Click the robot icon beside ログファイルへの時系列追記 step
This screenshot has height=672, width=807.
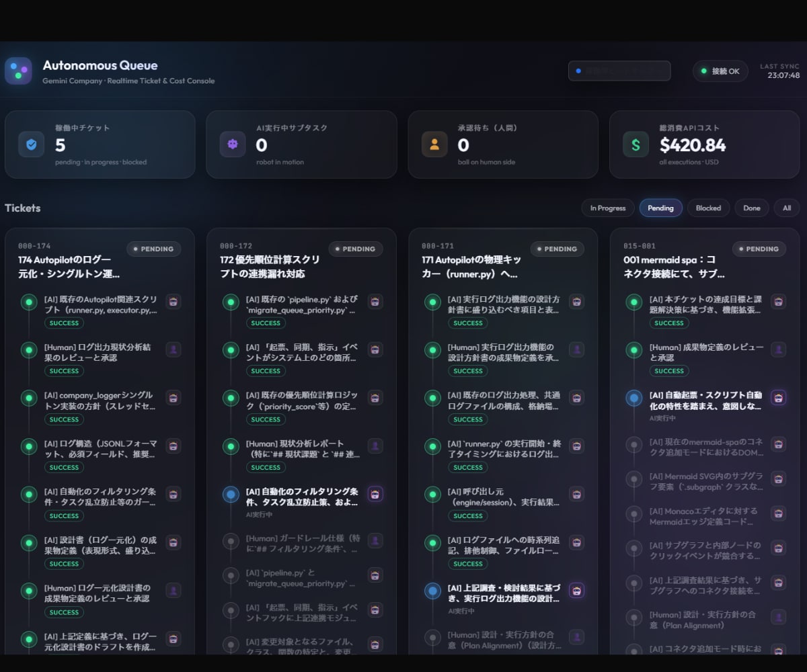click(576, 542)
